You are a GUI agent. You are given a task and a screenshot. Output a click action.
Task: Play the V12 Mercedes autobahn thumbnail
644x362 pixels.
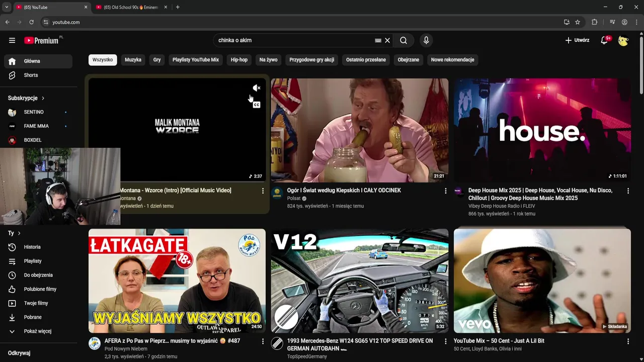click(x=360, y=281)
